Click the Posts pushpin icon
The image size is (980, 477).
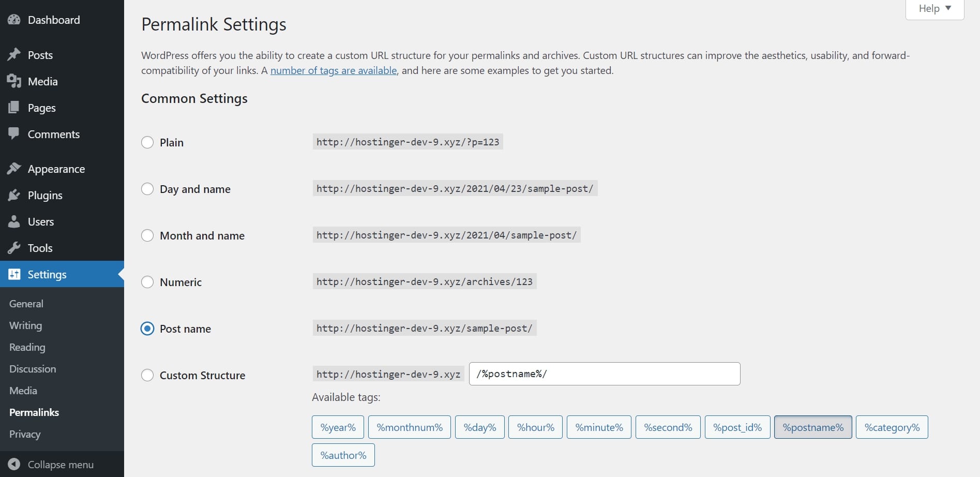[14, 55]
